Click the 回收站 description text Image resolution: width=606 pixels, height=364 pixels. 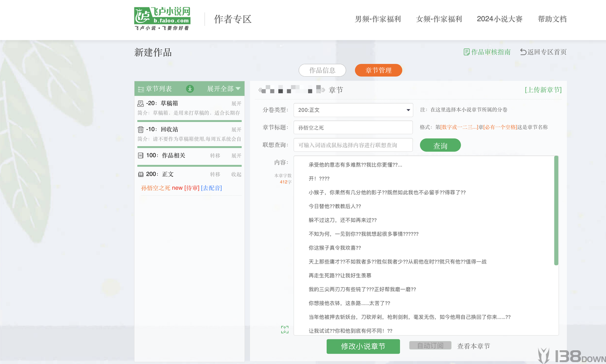click(x=189, y=139)
